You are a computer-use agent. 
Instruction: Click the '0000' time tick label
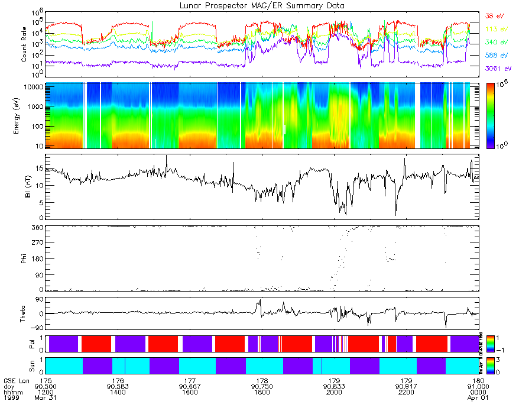tap(478, 392)
